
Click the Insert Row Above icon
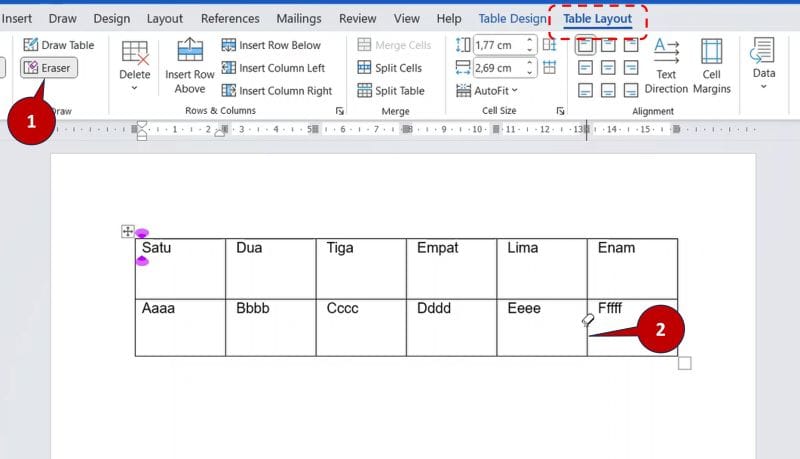click(190, 67)
